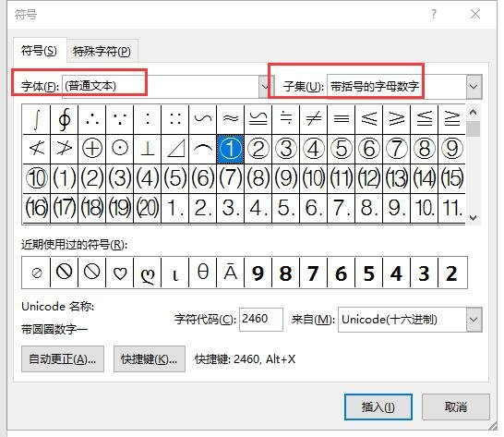Choose the A-macron in recently used symbols
504x437 pixels.
point(231,273)
